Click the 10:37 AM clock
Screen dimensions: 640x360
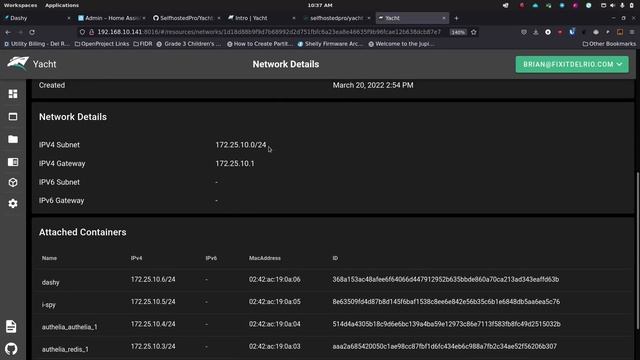[320, 5]
